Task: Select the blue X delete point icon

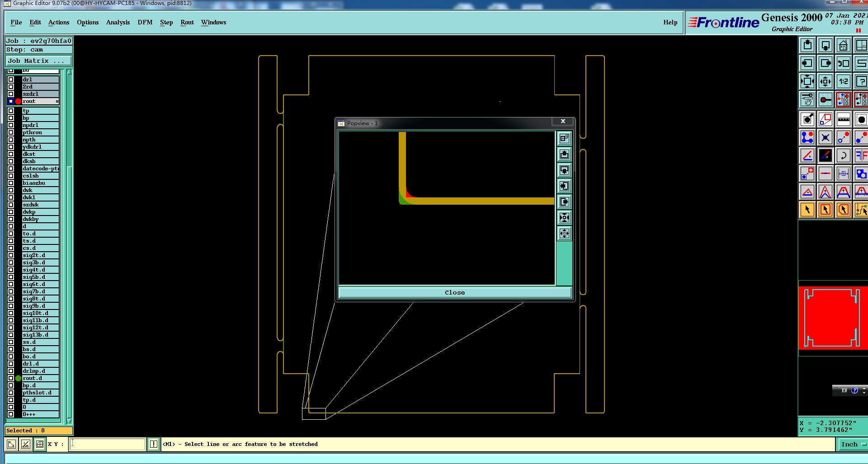Action: pyautogui.click(x=826, y=137)
